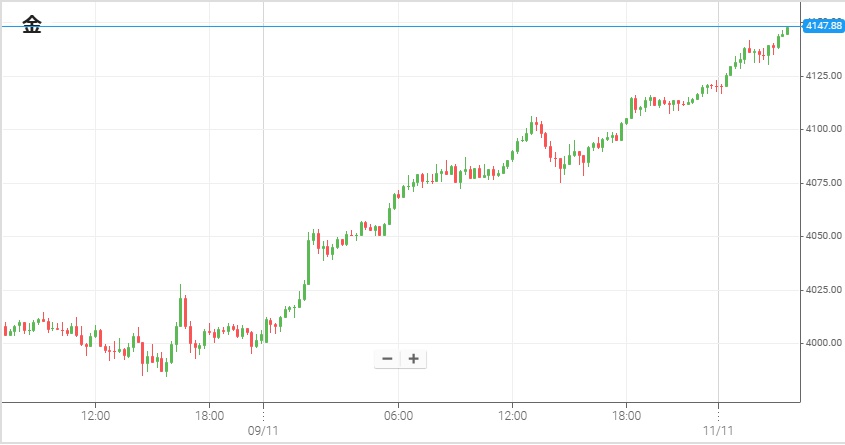This screenshot has height=445, width=845.
Task: Click the 18:00 label just before 11/11
Action: point(626,414)
